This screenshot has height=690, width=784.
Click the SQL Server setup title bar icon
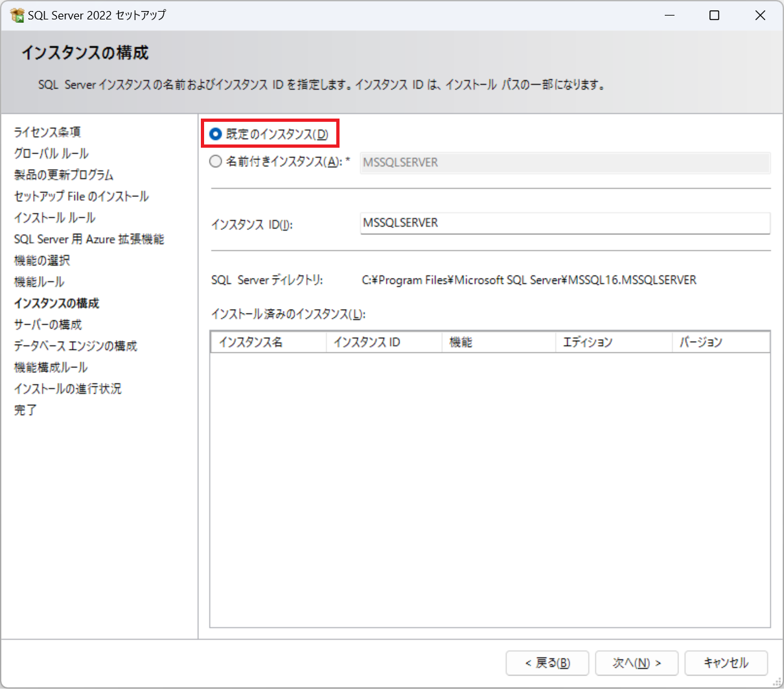17,15
